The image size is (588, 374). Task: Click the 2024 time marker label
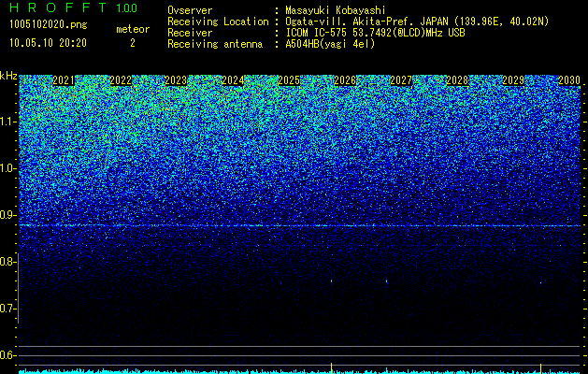tap(233, 80)
